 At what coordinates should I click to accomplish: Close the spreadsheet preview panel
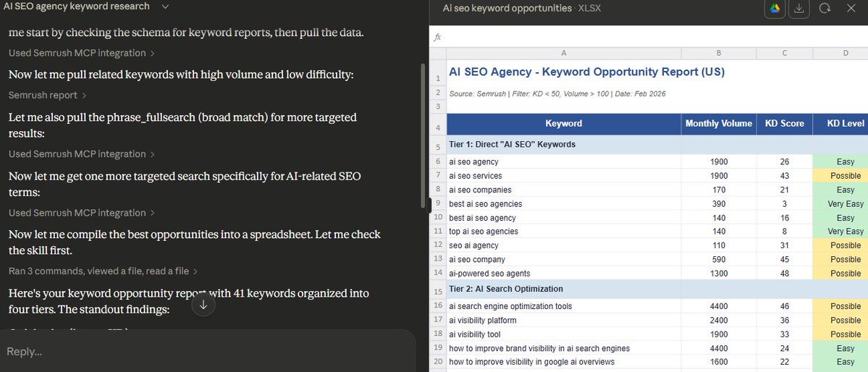pos(851,8)
